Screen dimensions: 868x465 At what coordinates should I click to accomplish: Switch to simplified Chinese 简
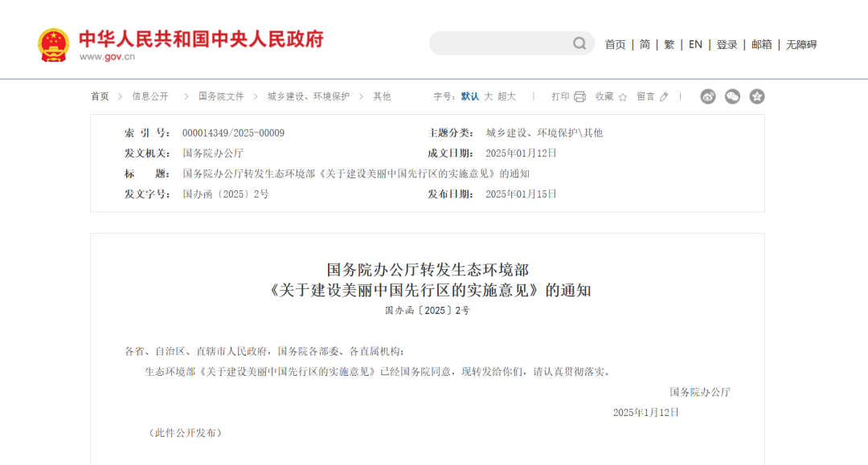(645, 45)
